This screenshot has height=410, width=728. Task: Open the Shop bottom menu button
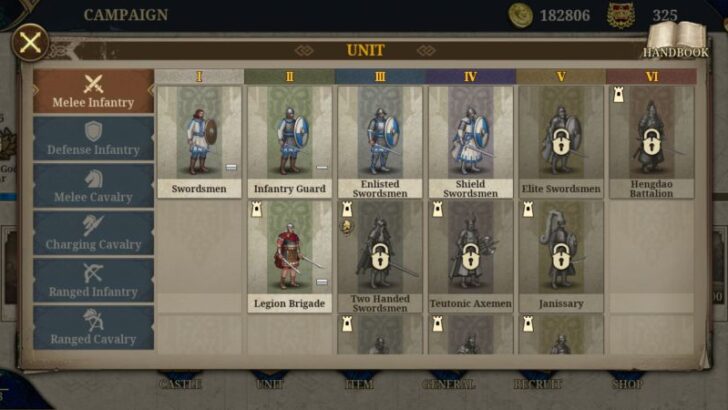pyautogui.click(x=627, y=384)
